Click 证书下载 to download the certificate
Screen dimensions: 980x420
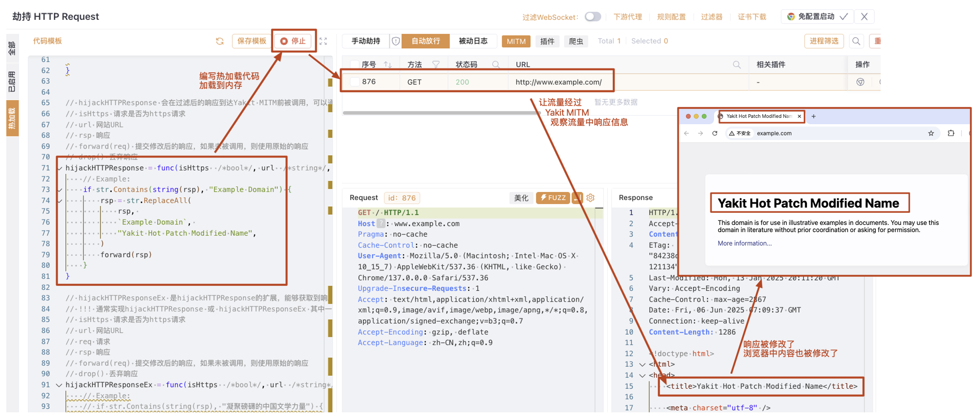(752, 17)
